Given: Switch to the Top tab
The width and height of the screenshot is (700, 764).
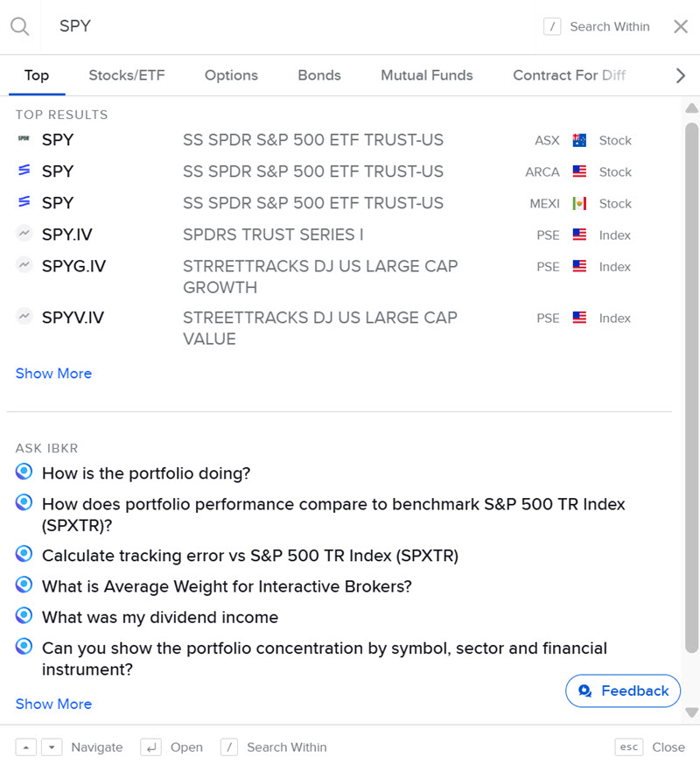Looking at the screenshot, I should tap(37, 75).
